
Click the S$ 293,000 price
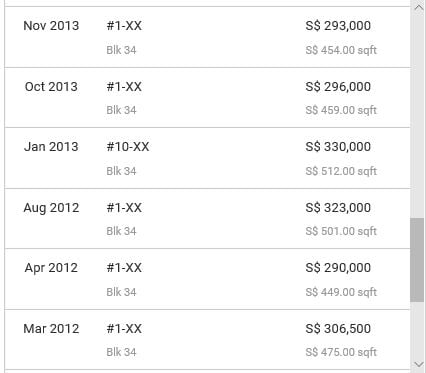338,26
